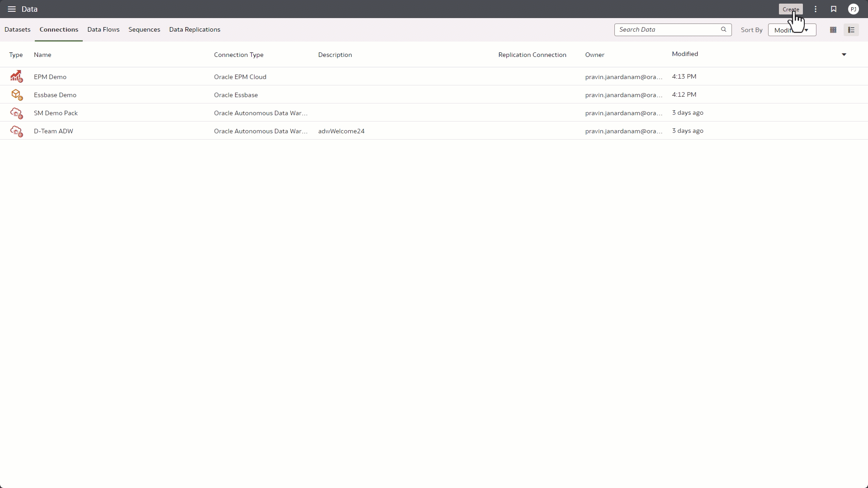Viewport: 868px width, 488px height.
Task: Switch to the Datasets tab
Action: pos(18,29)
